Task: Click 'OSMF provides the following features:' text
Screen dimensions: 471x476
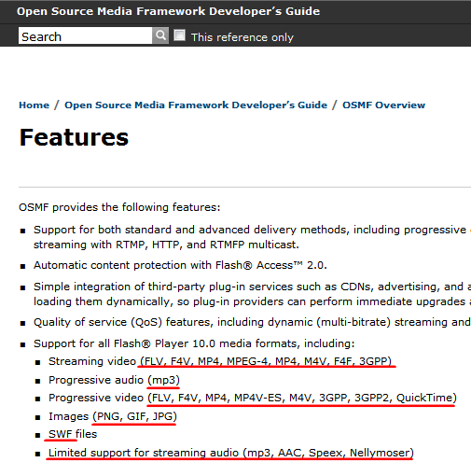Action: point(119,207)
